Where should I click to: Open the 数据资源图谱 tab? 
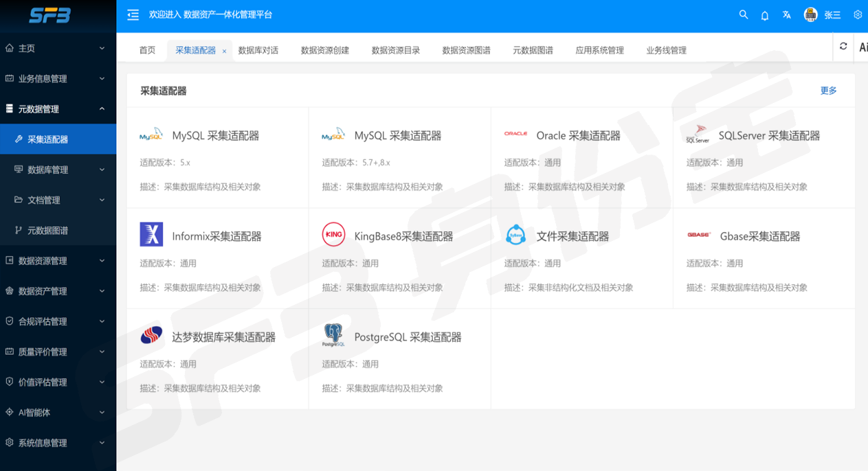467,50
